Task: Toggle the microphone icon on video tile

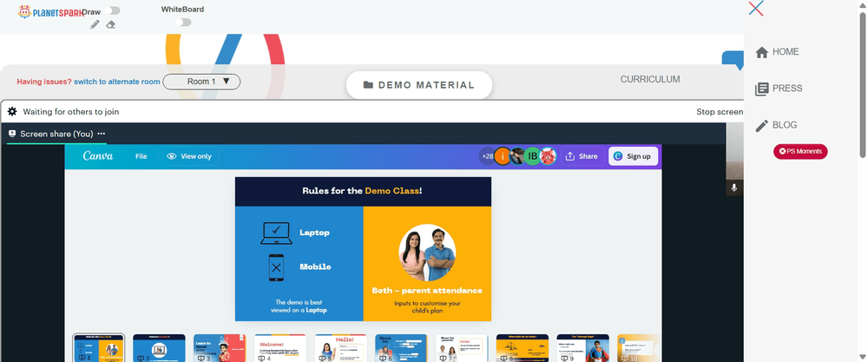Action: [734, 188]
